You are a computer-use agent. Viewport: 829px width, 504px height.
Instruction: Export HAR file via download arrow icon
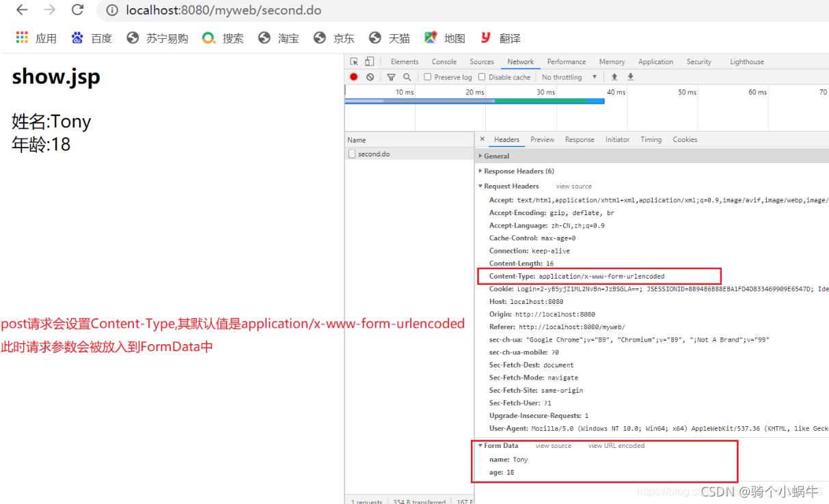tap(629, 76)
